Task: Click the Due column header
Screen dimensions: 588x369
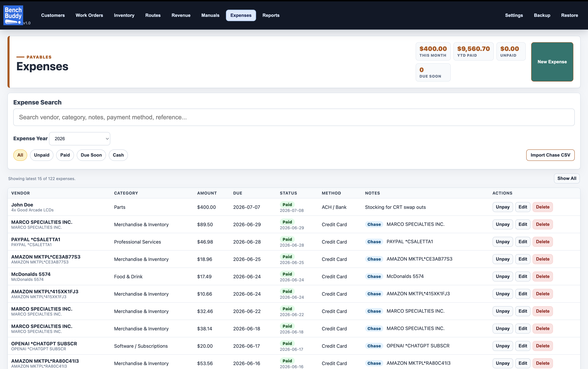Action: [x=238, y=193]
